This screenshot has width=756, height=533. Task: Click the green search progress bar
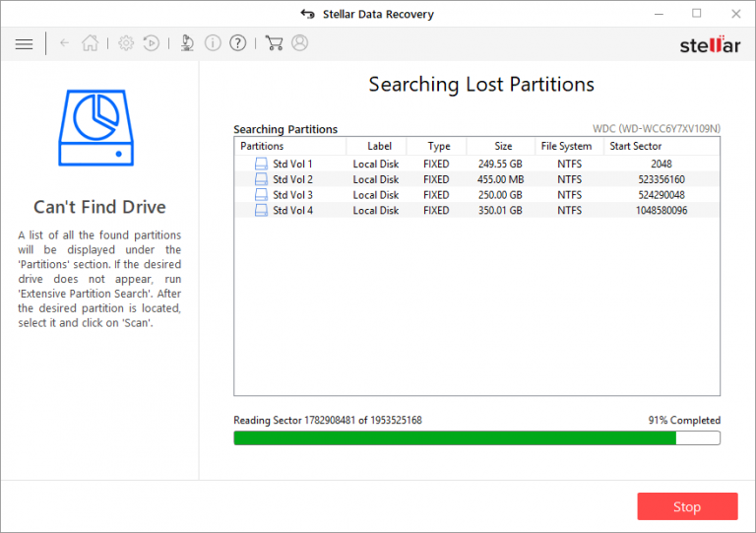coord(476,438)
